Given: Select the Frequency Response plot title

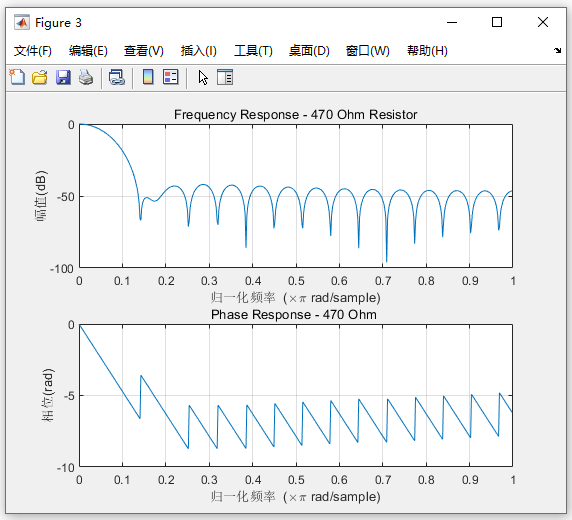Looking at the screenshot, I should pos(295,115).
